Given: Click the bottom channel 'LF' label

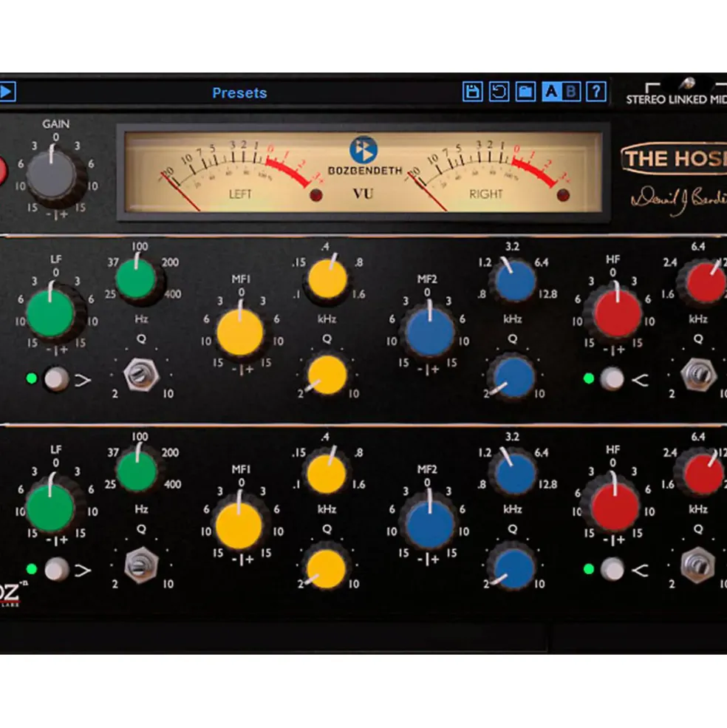Looking at the screenshot, I should coord(55,449).
